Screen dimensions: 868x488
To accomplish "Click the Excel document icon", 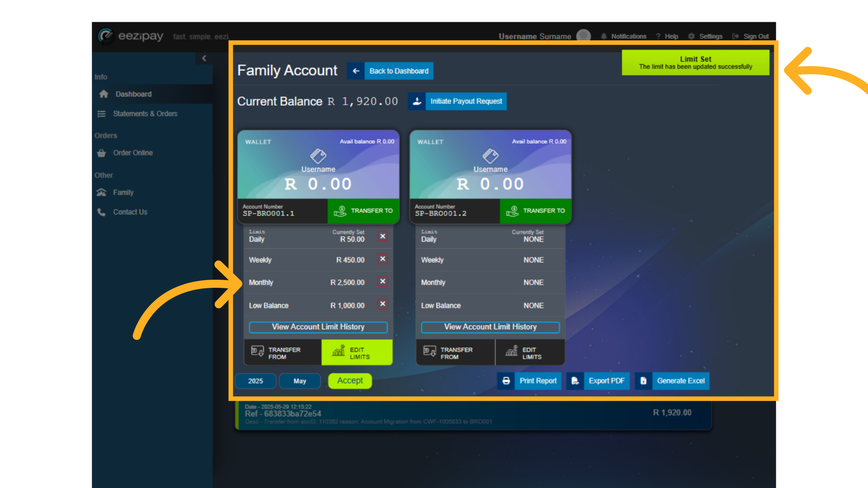I will 643,381.
